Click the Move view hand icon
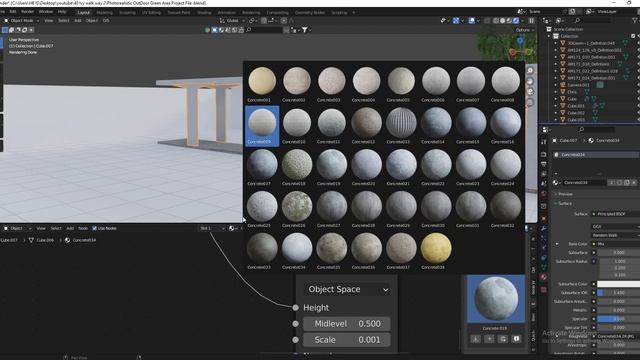640x360 pixels. coord(530,81)
